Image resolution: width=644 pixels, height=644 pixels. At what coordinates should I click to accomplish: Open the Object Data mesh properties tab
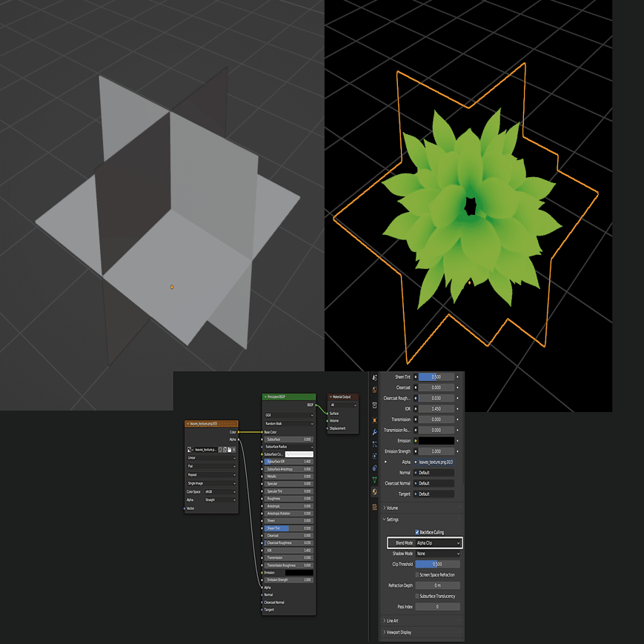point(374,479)
